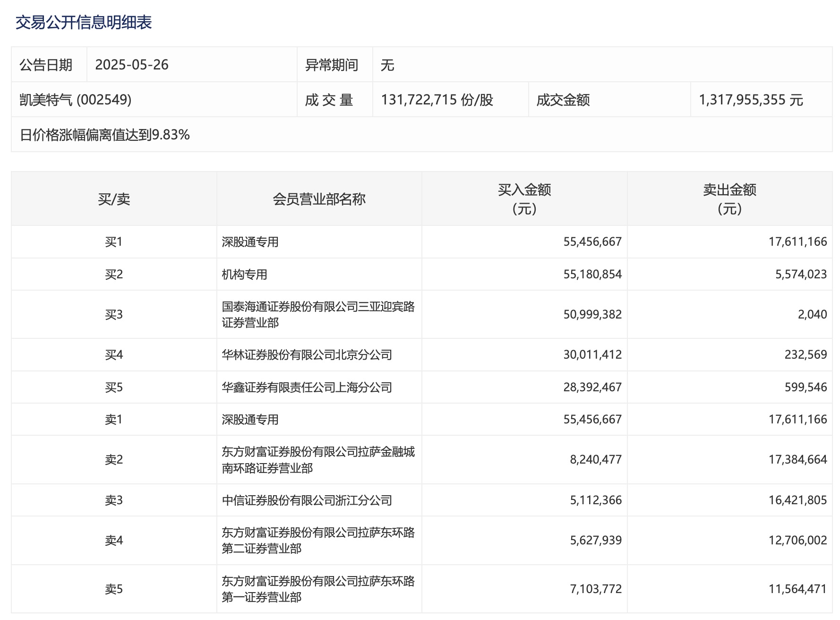Click the 日价格涨幅偏离值达到9.83% row
Screen dimensions: 840x620
point(104,135)
